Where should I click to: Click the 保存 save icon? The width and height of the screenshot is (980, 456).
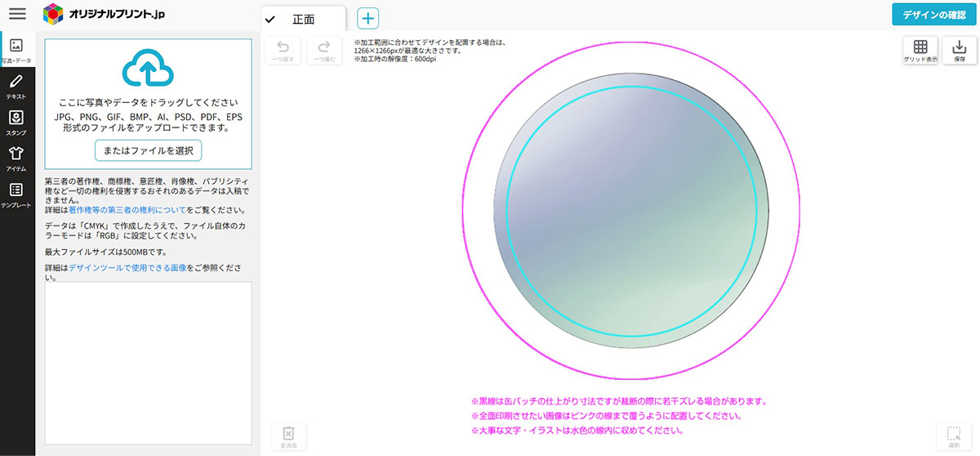[960, 51]
